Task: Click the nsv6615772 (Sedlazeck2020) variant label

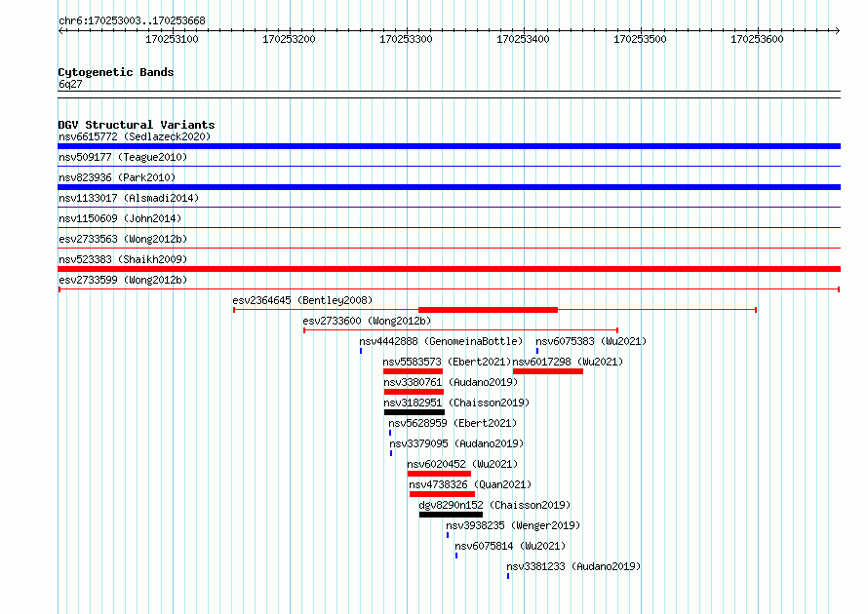Action: [135, 136]
